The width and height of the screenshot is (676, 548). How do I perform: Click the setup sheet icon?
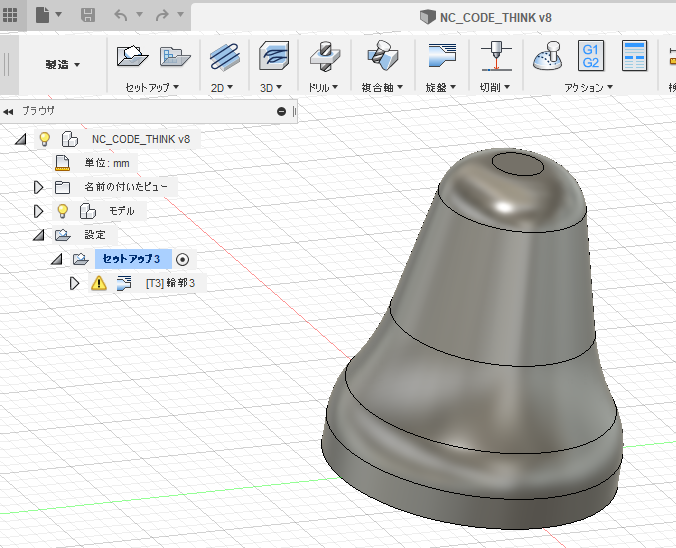pos(634,56)
